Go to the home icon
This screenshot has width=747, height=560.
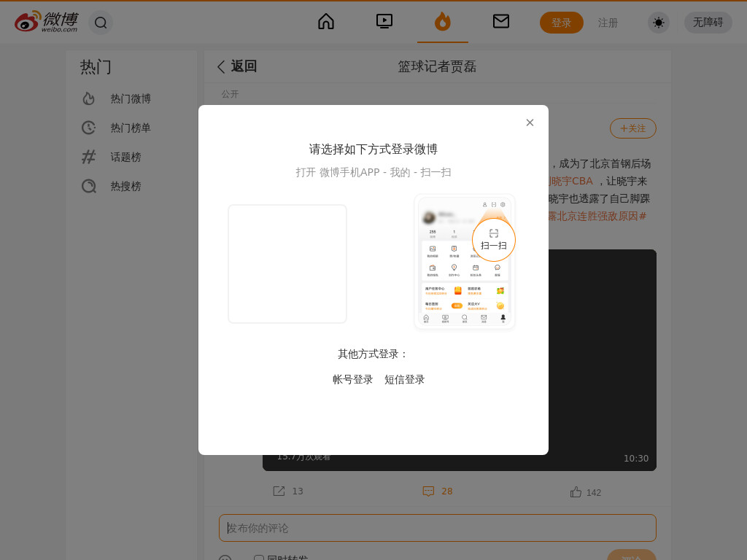click(x=326, y=22)
